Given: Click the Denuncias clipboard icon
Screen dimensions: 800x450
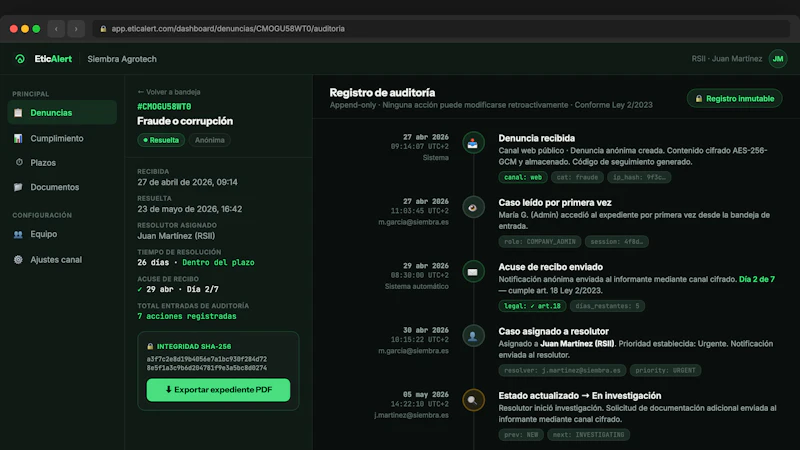Looking at the screenshot, I should [18, 113].
